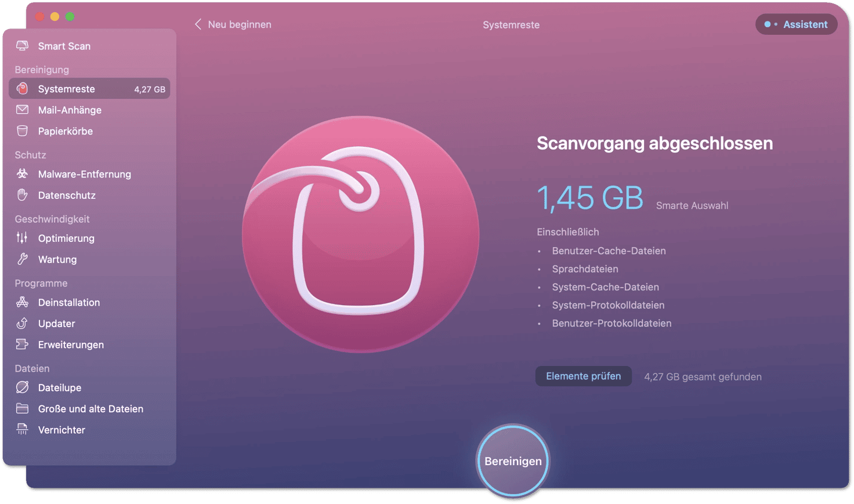The image size is (854, 504).
Task: Click the Systemreste sidebar icon
Action: pos(22,89)
